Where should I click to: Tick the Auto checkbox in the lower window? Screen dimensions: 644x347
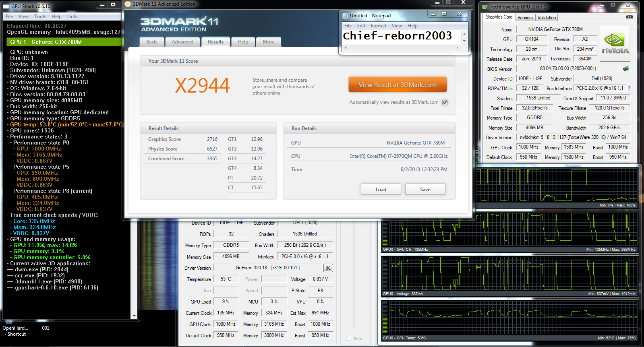tap(349, 339)
